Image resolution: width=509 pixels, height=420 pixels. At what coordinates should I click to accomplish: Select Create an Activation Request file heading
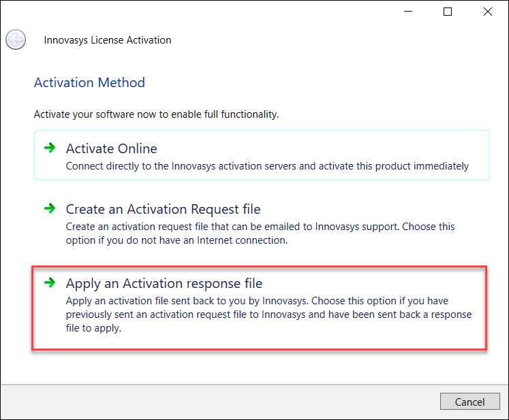click(x=163, y=209)
